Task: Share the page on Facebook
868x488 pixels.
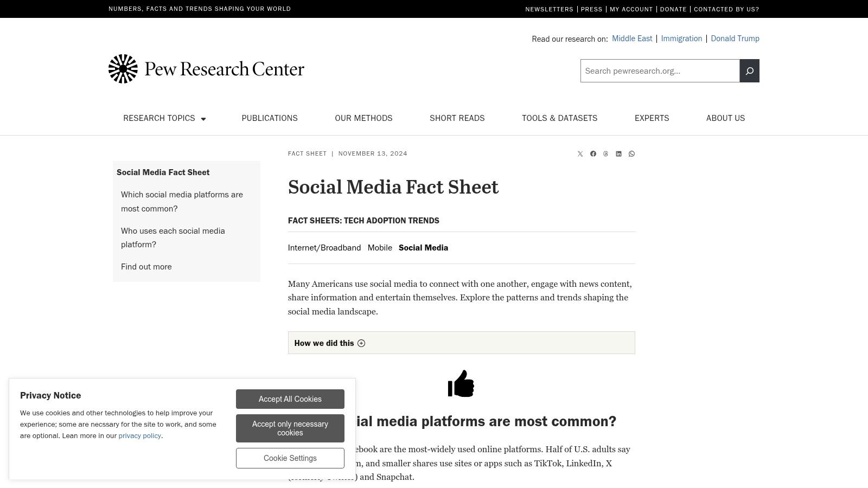Action: tap(593, 153)
